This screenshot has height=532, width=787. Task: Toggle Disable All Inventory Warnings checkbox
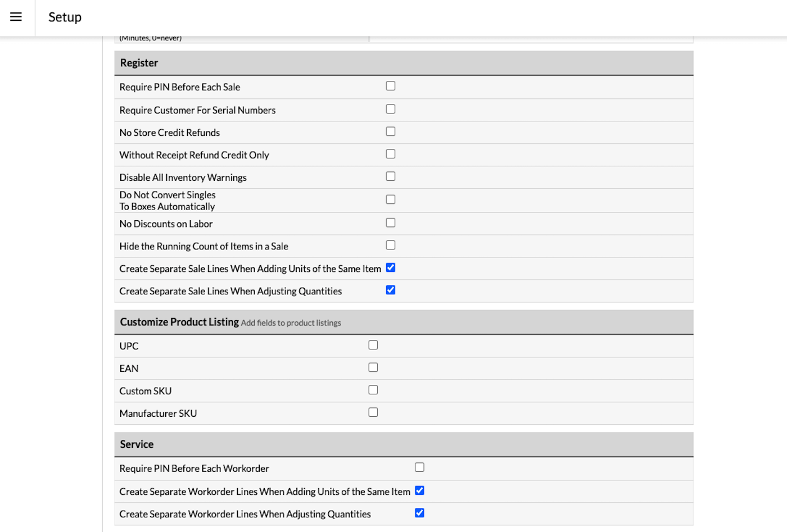pos(391,176)
